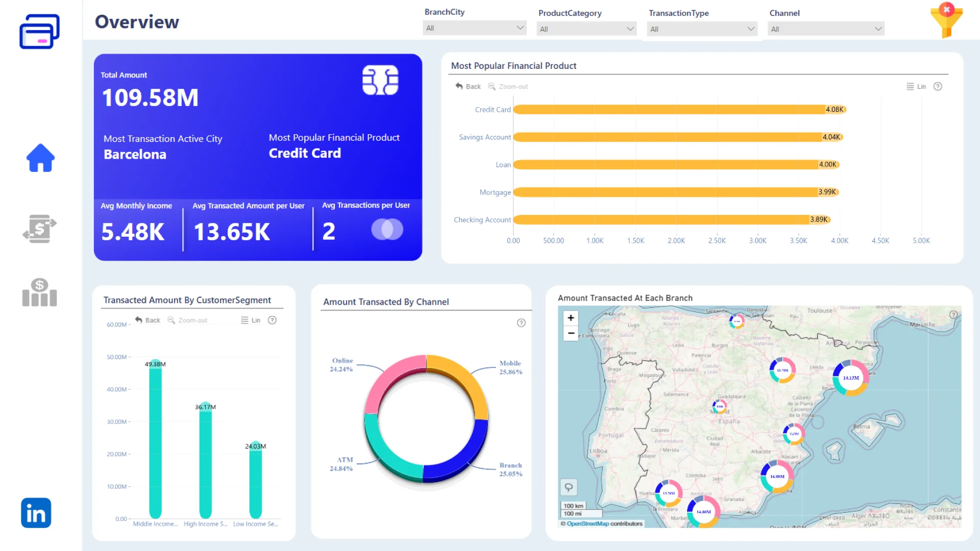980x551 pixels.
Task: Click the 13.76M marker near Huelva
Action: 669,493
